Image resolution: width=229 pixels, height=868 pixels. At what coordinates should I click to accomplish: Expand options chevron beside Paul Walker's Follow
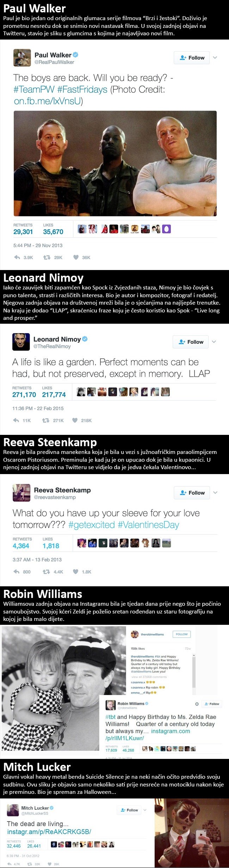coord(215,58)
